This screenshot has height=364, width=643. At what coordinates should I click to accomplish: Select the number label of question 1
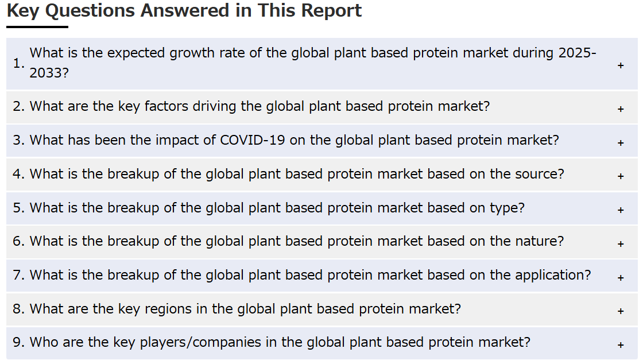pos(18,64)
